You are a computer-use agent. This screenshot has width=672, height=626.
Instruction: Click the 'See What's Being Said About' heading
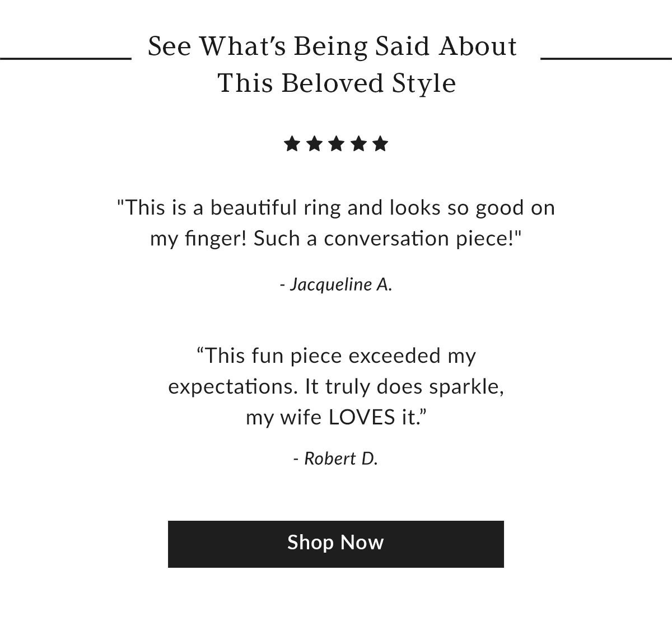333,46
